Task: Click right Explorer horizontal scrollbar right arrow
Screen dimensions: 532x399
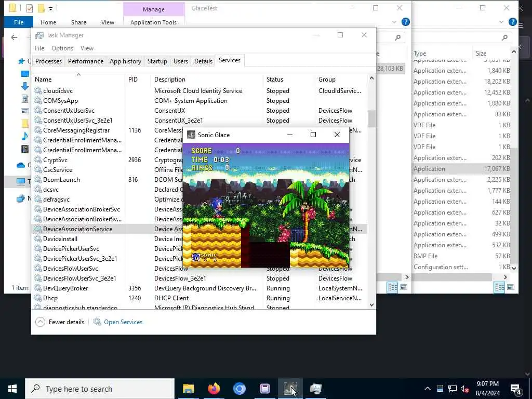Action: (505, 277)
